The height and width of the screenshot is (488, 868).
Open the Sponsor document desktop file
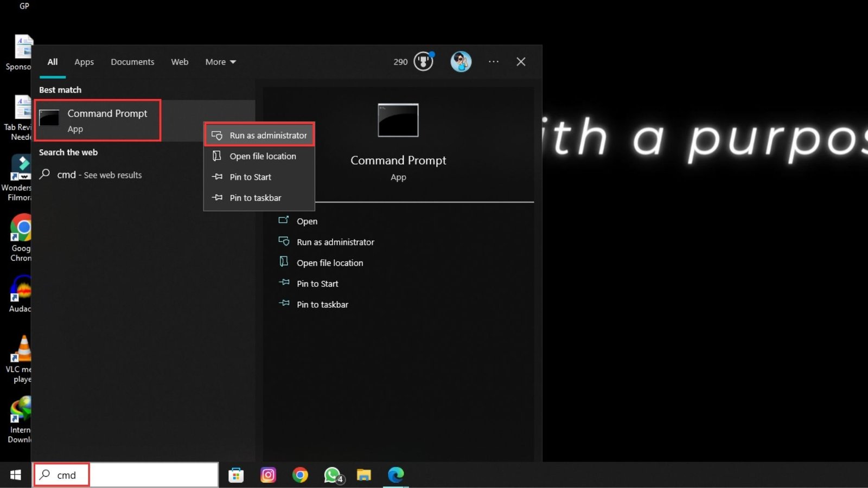coord(20,53)
